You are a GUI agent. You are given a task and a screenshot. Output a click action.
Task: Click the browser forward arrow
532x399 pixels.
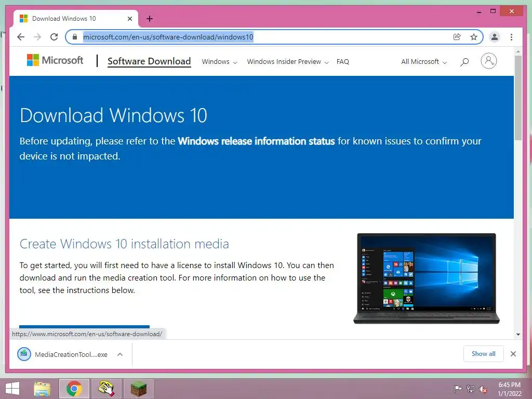pyautogui.click(x=37, y=37)
